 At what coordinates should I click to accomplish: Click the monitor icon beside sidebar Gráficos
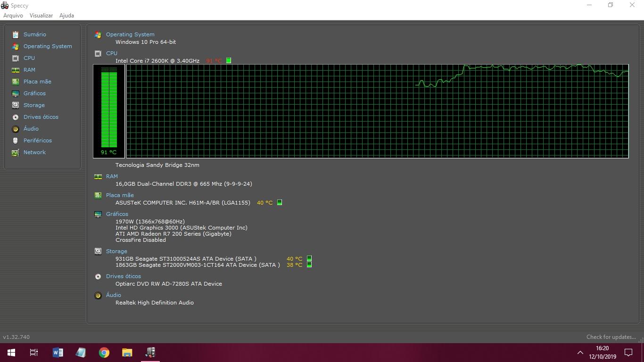(x=16, y=93)
